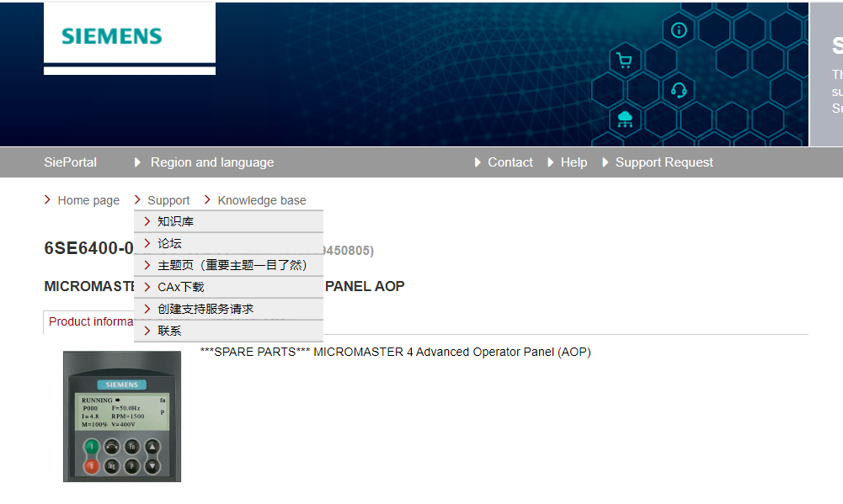This screenshot has width=843, height=504.
Task: Open the Contact link
Action: (510, 162)
